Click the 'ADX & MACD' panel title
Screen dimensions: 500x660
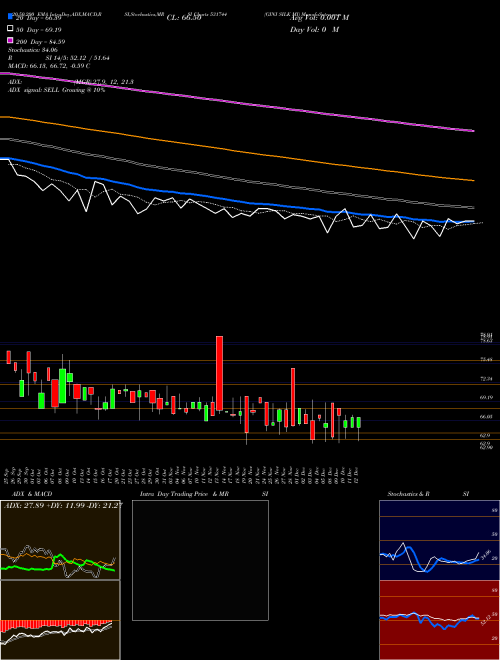pos(32,494)
